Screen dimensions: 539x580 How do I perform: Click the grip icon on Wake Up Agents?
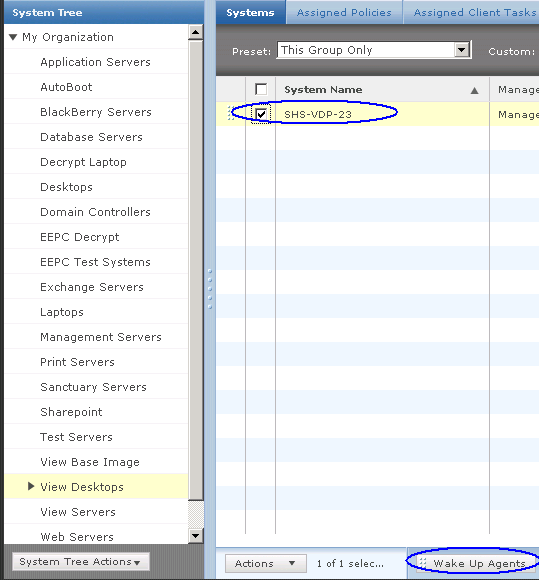(423, 563)
